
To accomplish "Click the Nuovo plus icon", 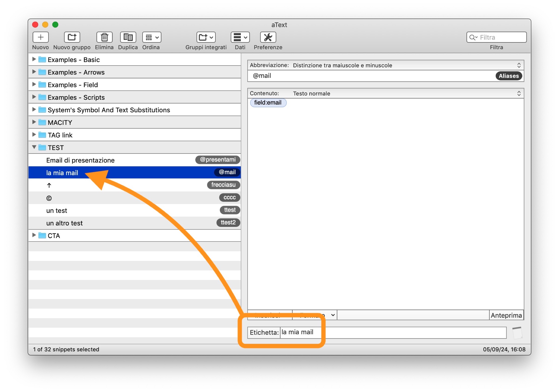I will (x=41, y=37).
